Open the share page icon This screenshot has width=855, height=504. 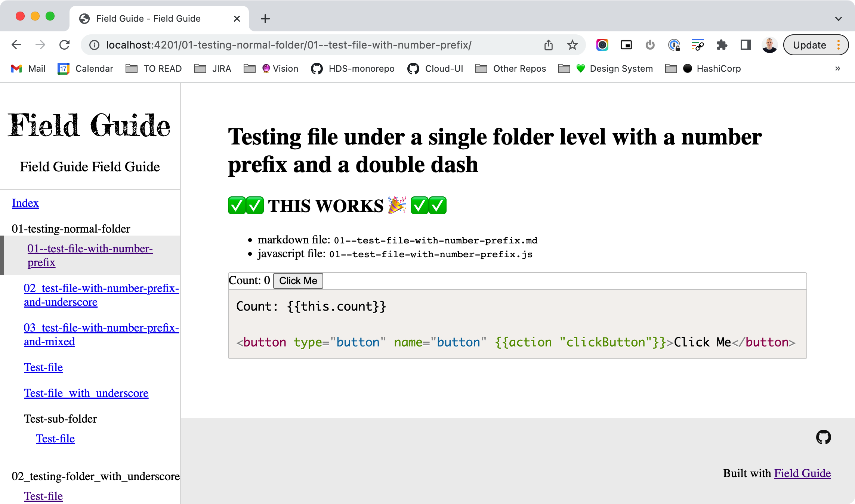coord(548,45)
